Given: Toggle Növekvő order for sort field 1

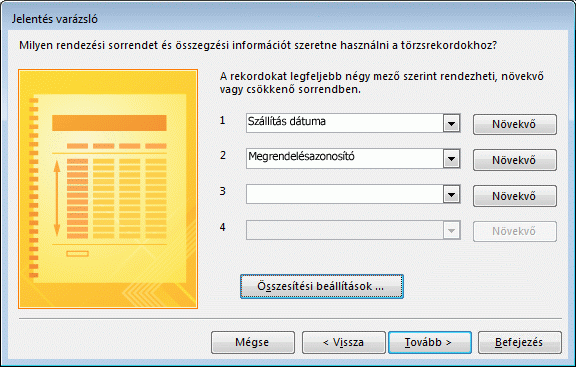Looking at the screenshot, I should [x=515, y=124].
